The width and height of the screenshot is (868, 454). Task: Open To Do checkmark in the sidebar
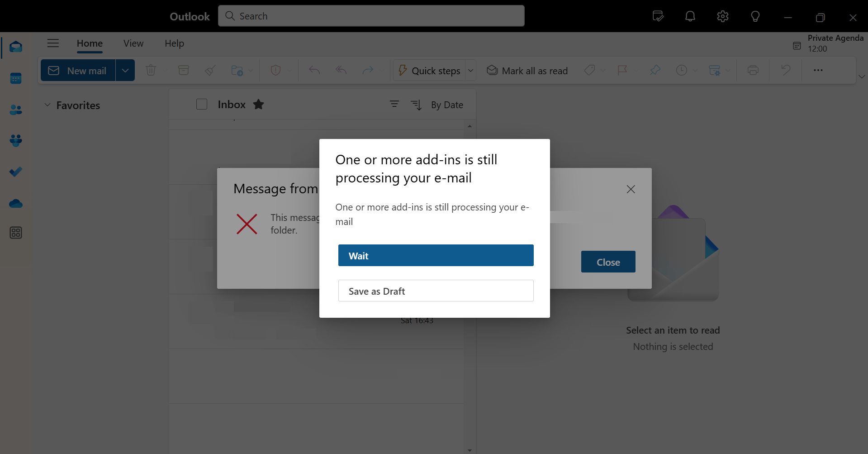16,172
